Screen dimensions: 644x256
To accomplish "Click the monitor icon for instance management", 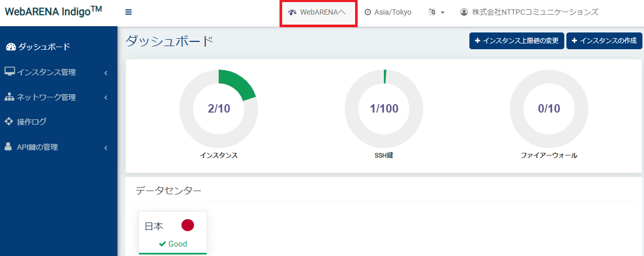I will click(9, 72).
